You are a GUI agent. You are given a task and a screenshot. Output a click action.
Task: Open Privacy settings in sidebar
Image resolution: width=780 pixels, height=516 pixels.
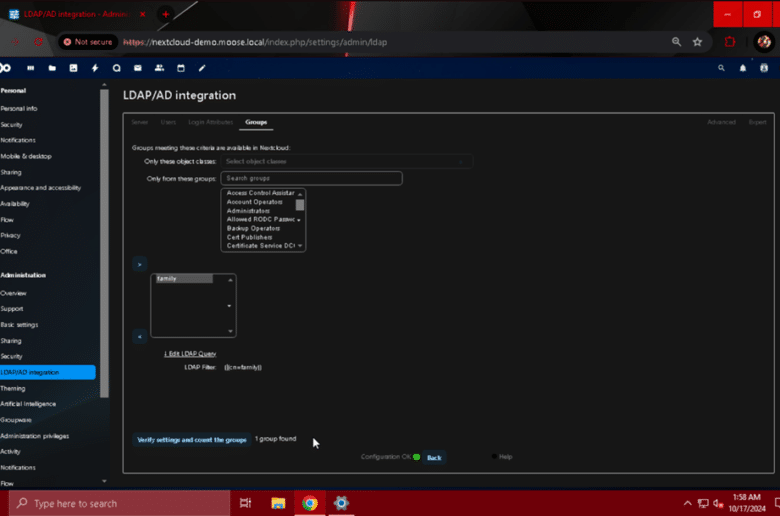10,235
